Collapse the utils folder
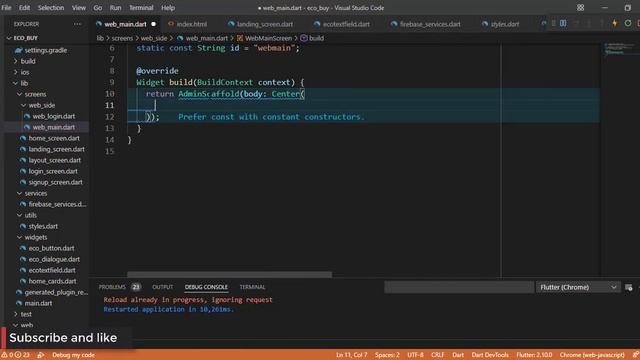The height and width of the screenshot is (360, 640). (30, 216)
